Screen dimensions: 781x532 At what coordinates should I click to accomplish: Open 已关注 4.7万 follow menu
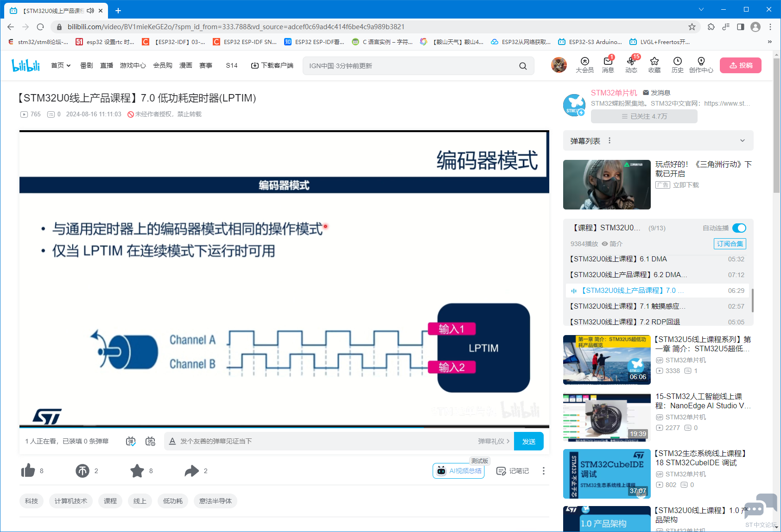pyautogui.click(x=644, y=116)
